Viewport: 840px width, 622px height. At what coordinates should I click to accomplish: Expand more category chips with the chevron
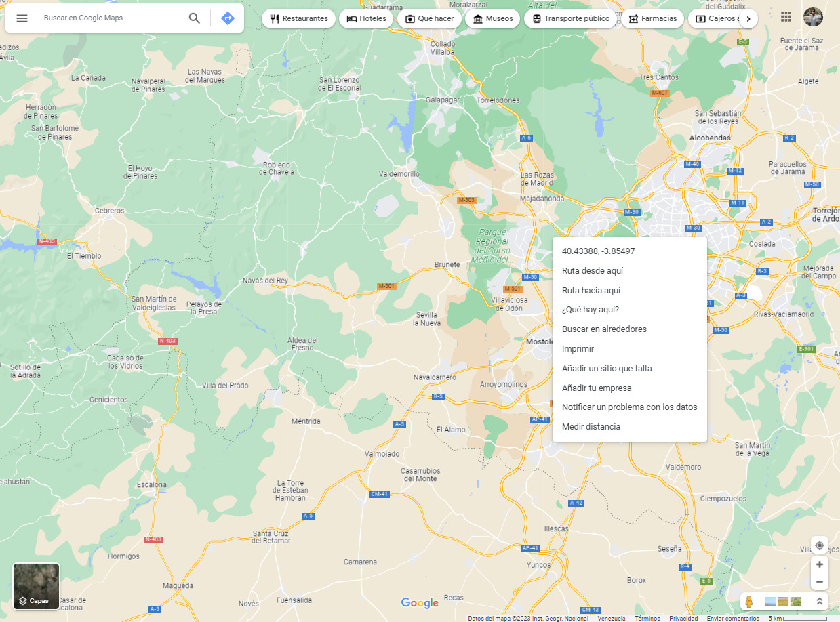click(x=748, y=18)
